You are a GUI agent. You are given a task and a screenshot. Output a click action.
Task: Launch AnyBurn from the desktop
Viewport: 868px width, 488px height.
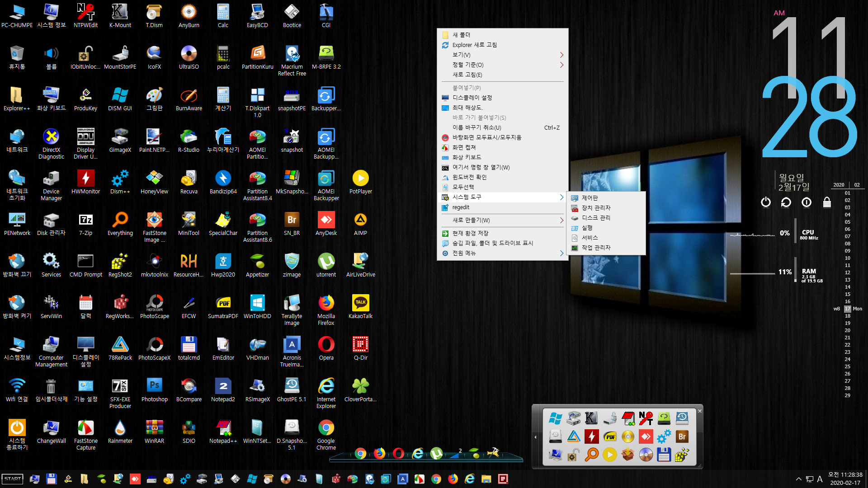click(x=189, y=16)
